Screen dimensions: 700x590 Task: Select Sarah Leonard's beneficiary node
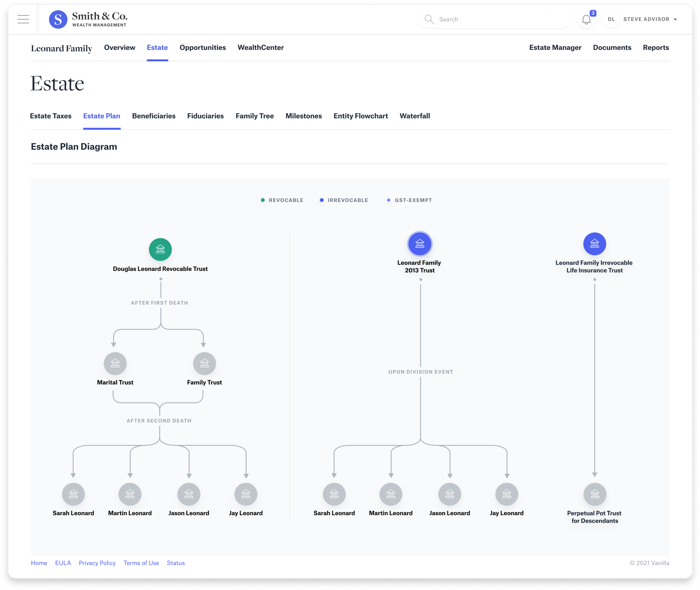pyautogui.click(x=74, y=494)
